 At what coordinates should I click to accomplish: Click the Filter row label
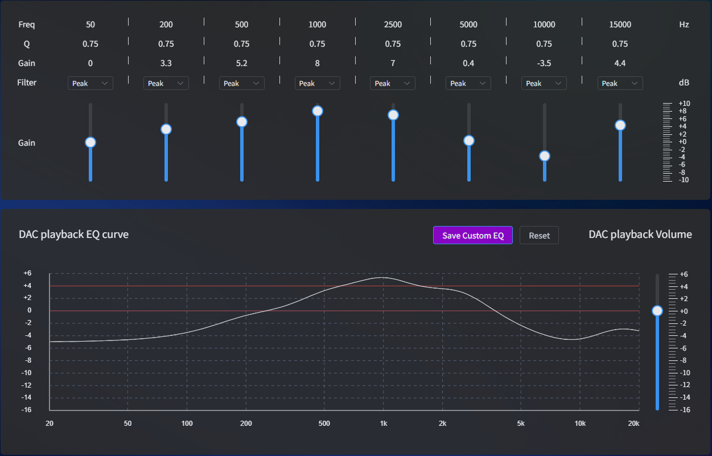click(x=27, y=83)
